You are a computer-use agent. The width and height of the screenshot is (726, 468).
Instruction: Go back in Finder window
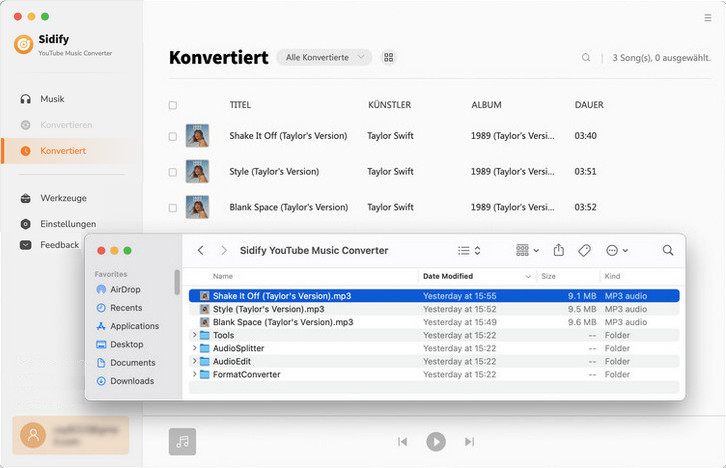[200, 250]
